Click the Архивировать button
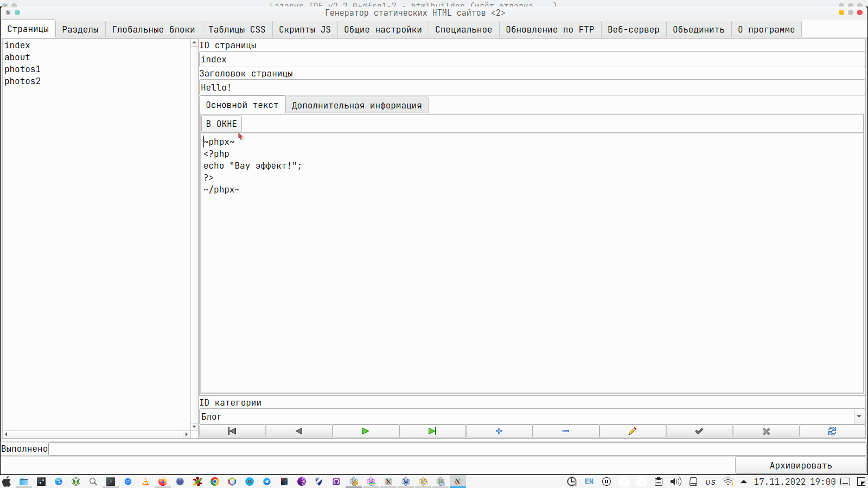This screenshot has width=868, height=488. click(x=800, y=465)
